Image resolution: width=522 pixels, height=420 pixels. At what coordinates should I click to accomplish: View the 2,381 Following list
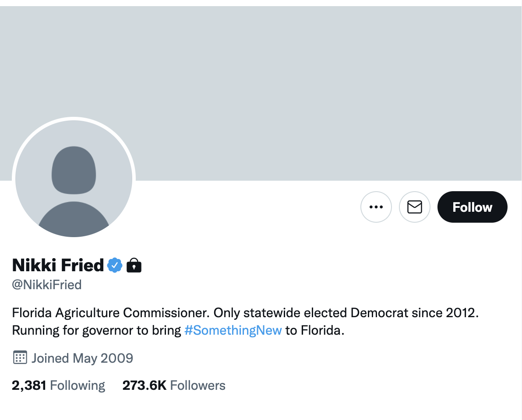pyautogui.click(x=58, y=385)
